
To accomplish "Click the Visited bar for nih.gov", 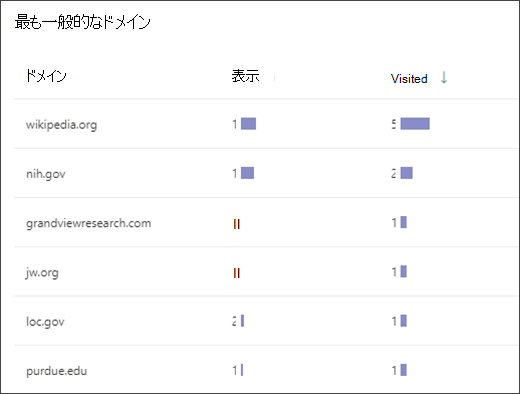I will 407,173.
